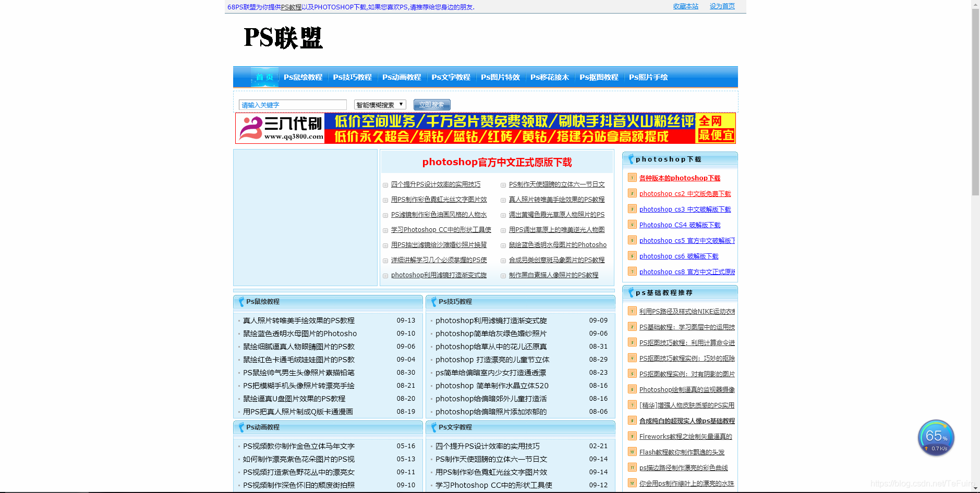Click the PS联盟 site logo
980x493 pixels.
point(283,38)
